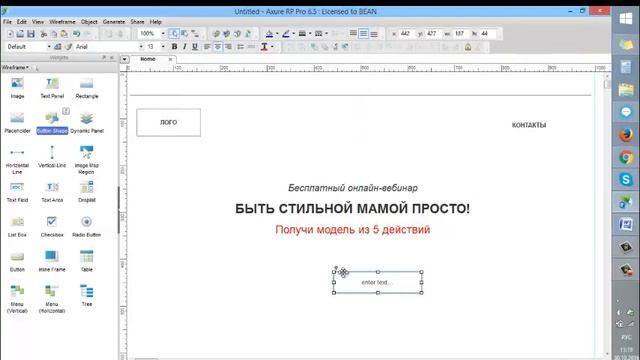Screen dimensions: 640x360
Task: Click the Open file toolbar icon
Action: [20, 34]
